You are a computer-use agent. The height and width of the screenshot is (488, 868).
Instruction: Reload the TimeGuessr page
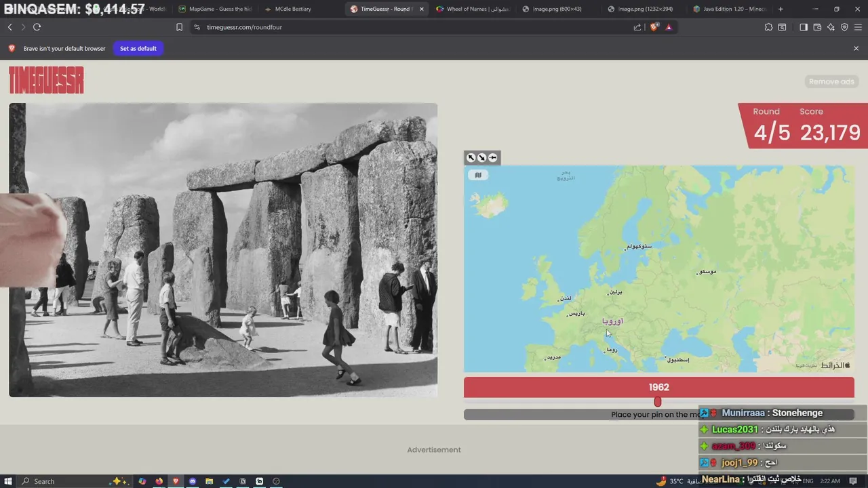click(37, 27)
